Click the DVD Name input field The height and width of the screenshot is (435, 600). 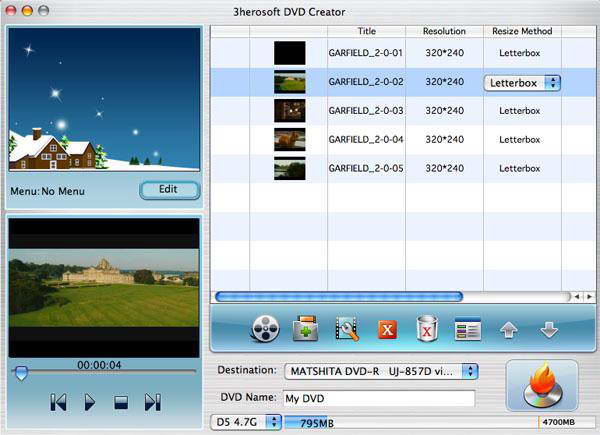click(x=379, y=398)
